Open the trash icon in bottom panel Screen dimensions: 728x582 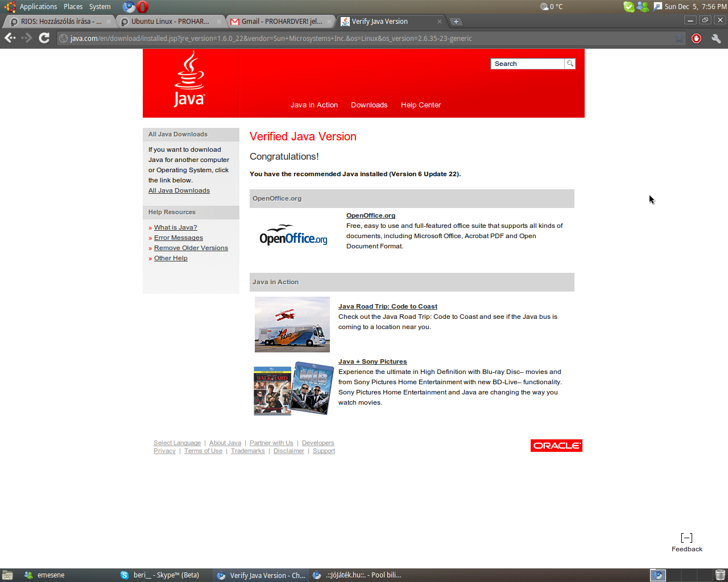[x=720, y=575]
